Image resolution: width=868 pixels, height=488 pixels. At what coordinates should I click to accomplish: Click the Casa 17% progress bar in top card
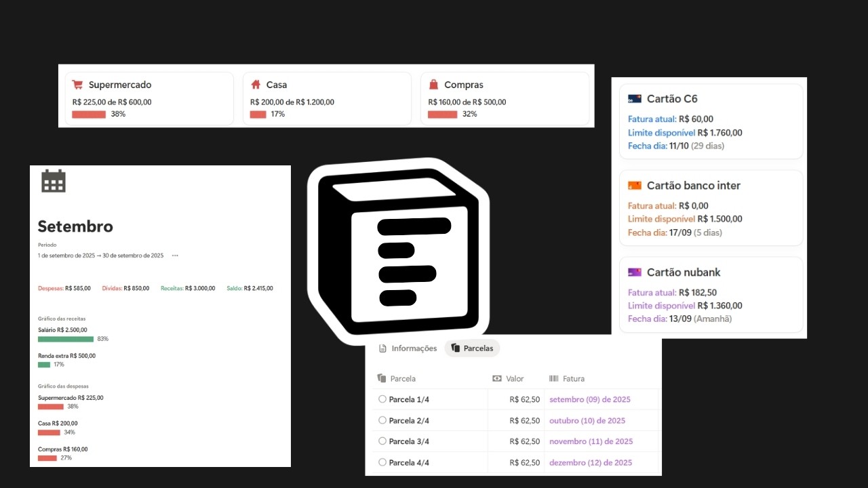(258, 115)
